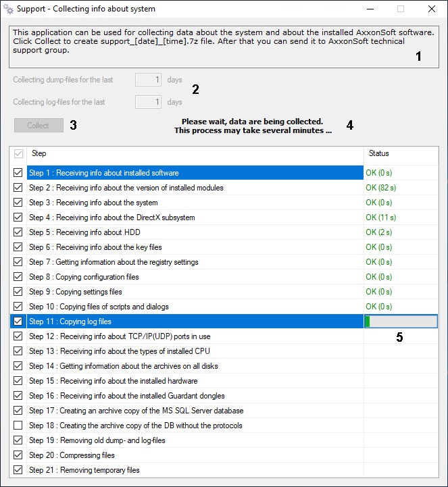448x487 pixels.
Task: Uncheck Step 1 installed software checkbox
Action: pos(18,173)
